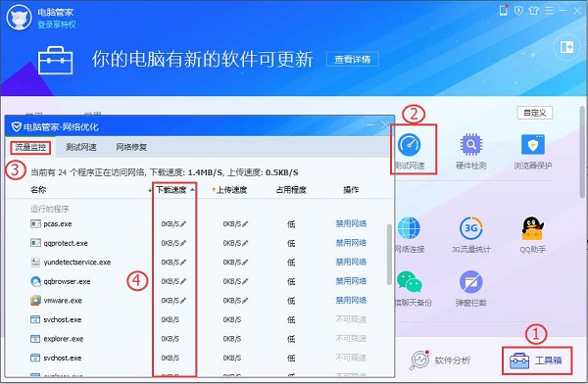588x384 pixels.
Task: Click the side panel toggle icon
Action: click(566, 47)
